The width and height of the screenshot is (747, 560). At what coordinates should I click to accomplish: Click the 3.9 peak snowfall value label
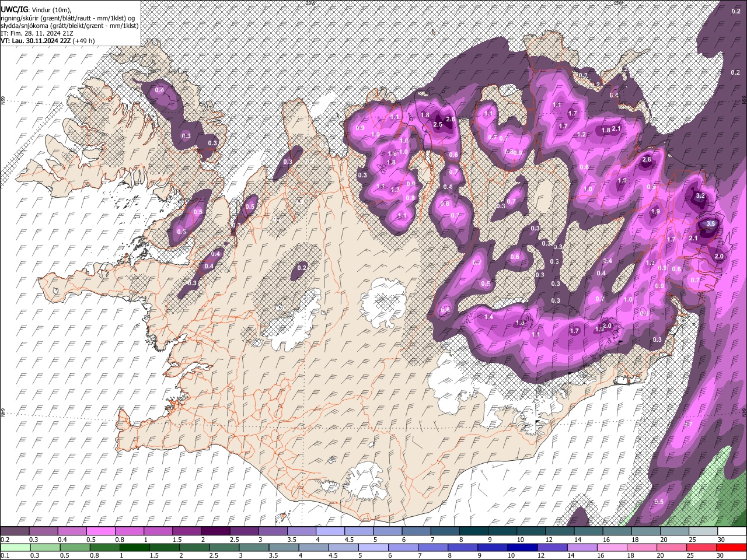(x=711, y=223)
